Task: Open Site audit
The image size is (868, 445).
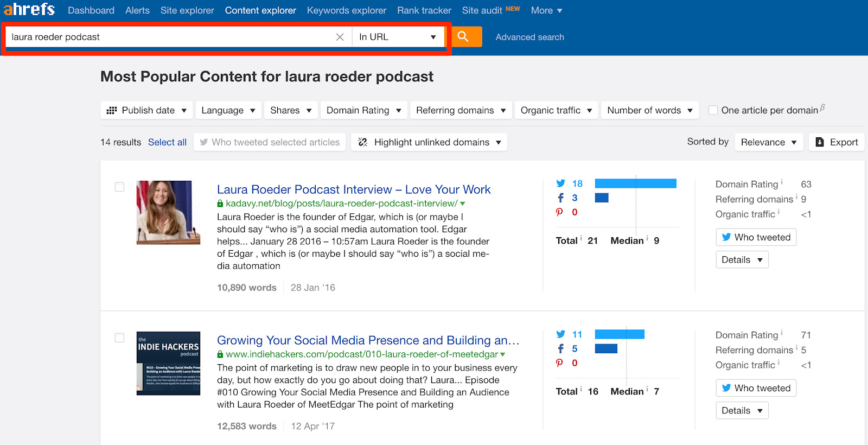Action: click(x=482, y=10)
